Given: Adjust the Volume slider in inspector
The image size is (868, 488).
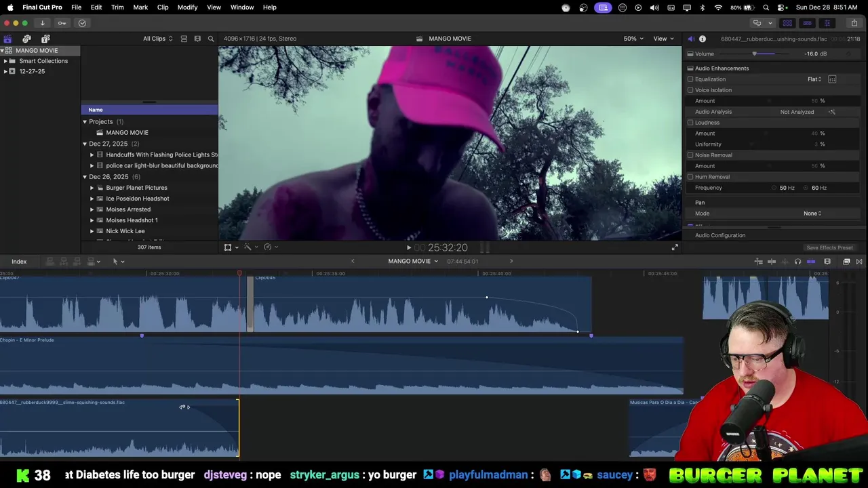Looking at the screenshot, I should tap(755, 54).
